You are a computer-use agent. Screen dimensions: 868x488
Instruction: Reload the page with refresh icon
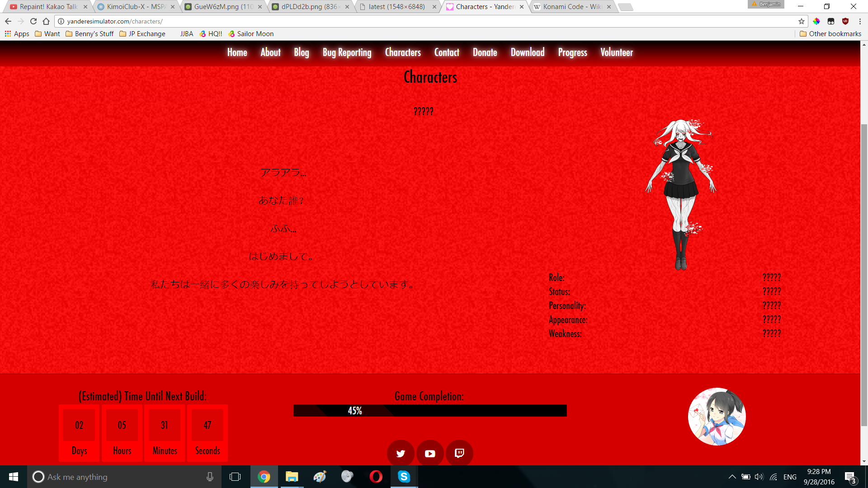click(33, 21)
